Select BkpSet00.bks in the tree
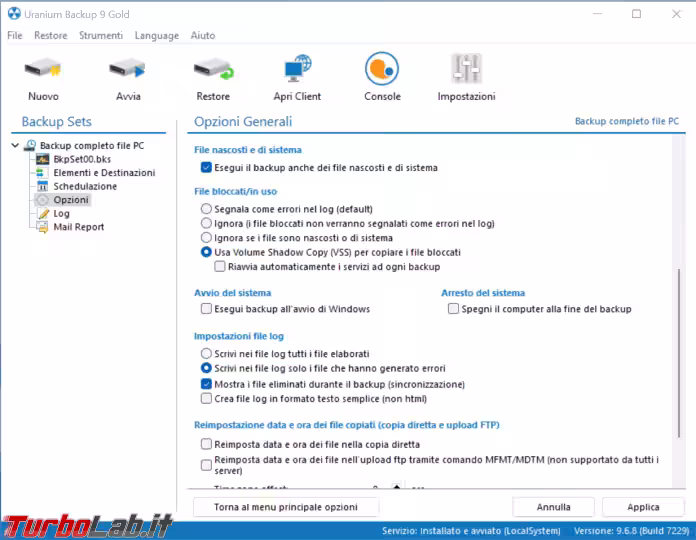This screenshot has width=696, height=540. click(x=82, y=159)
